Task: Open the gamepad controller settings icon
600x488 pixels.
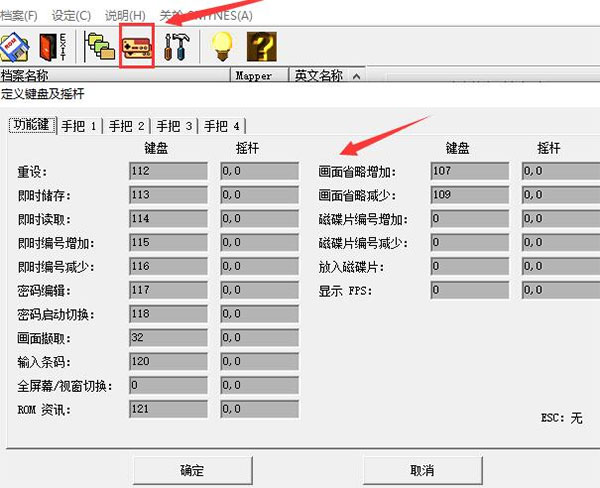Action: (136, 47)
